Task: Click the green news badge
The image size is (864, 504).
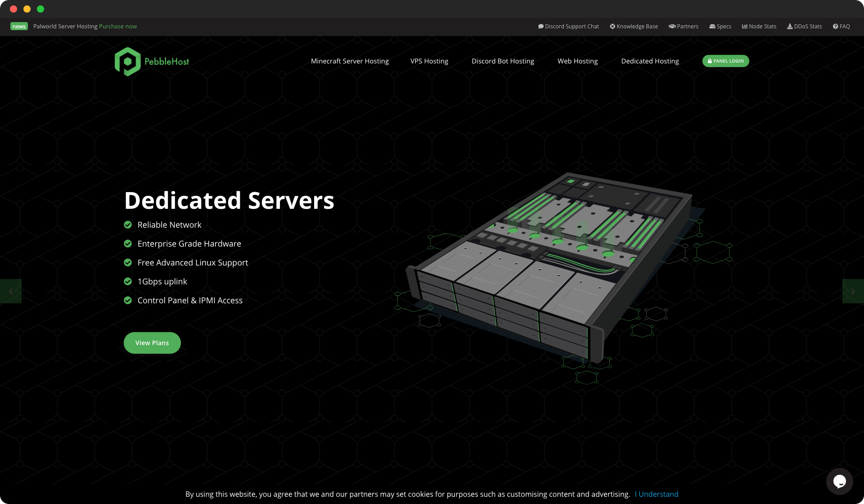Action: point(19,27)
